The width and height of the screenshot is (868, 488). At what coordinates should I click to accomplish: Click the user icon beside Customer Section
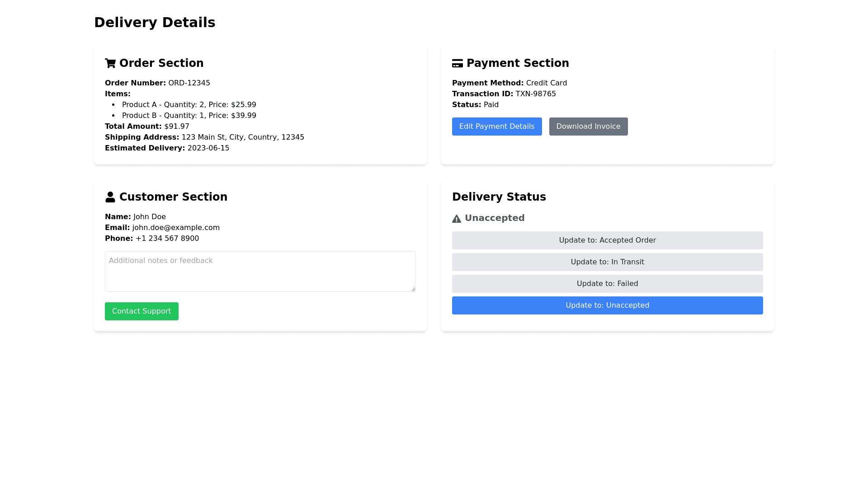(x=110, y=197)
